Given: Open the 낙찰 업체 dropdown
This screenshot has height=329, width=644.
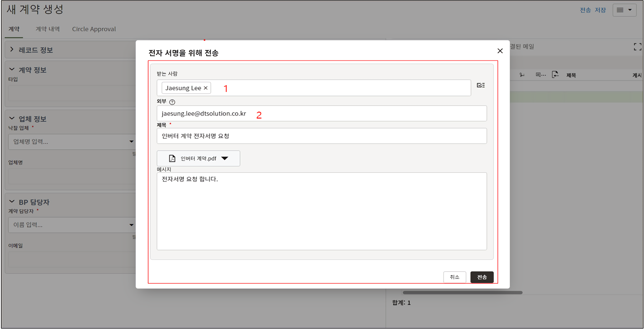Looking at the screenshot, I should click(131, 142).
